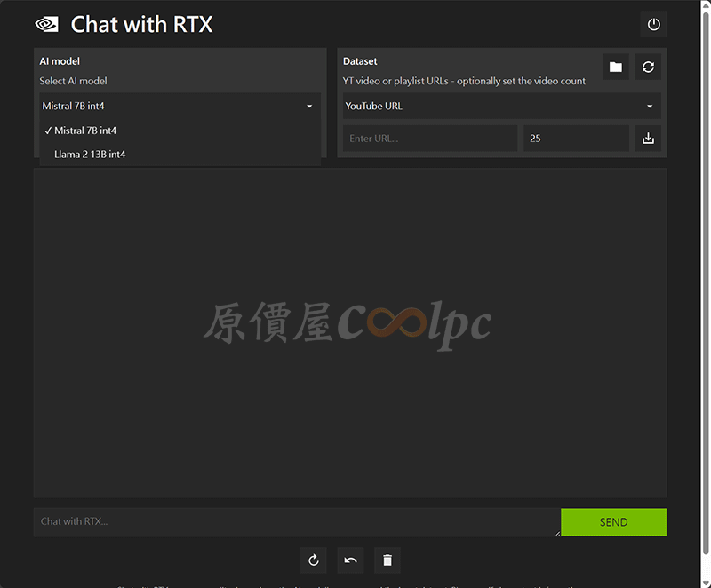Focus the Enter URL input field
This screenshot has width=711, height=588.
pos(430,139)
